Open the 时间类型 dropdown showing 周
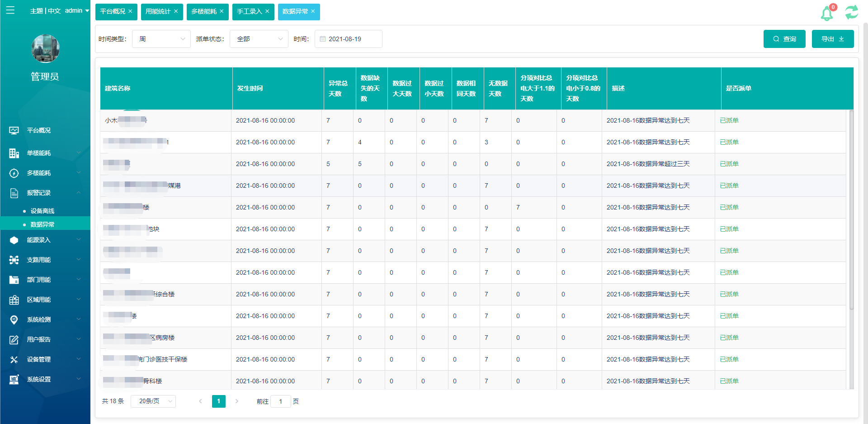868x424 pixels. 161,39
